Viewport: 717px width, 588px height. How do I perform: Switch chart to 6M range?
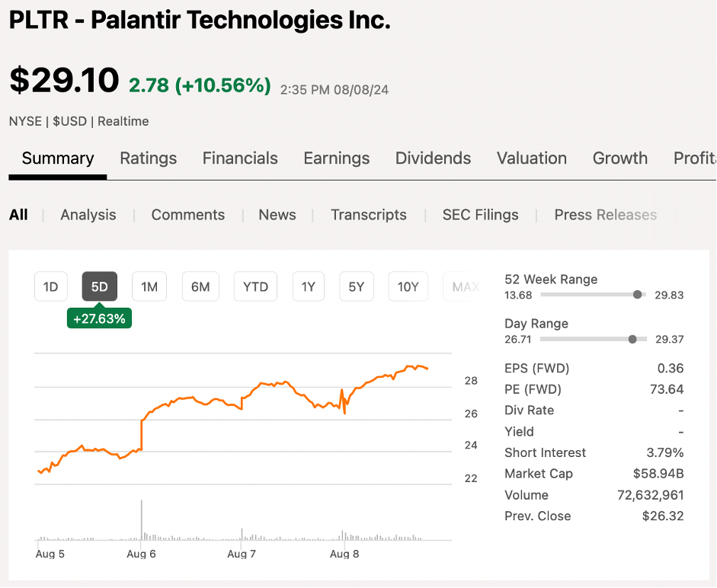pos(200,286)
